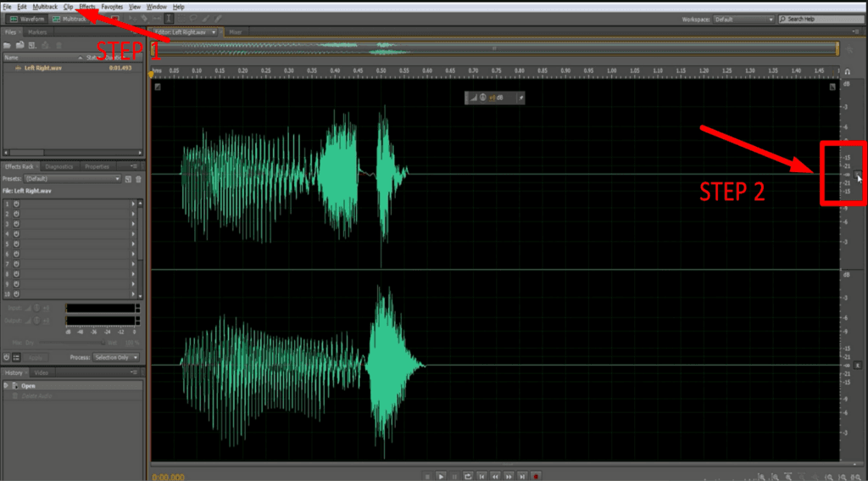The height and width of the screenshot is (481, 868).
Task: Switch to the Markers tab
Action: (x=37, y=32)
